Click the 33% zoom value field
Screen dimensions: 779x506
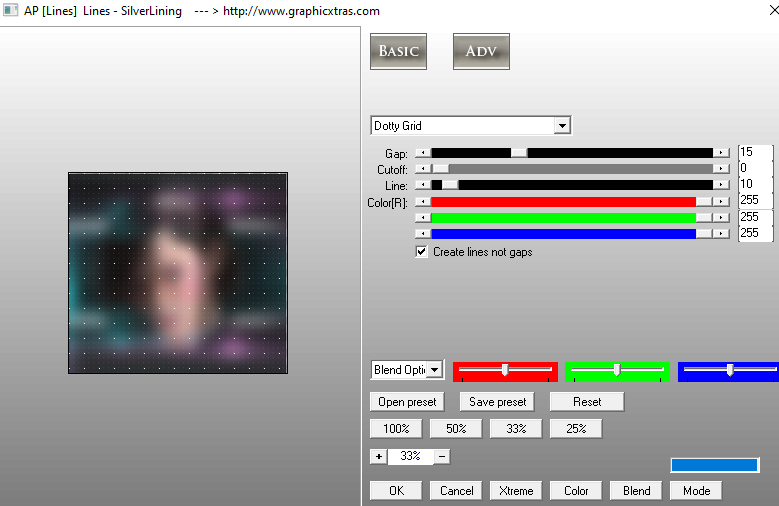tap(410, 456)
